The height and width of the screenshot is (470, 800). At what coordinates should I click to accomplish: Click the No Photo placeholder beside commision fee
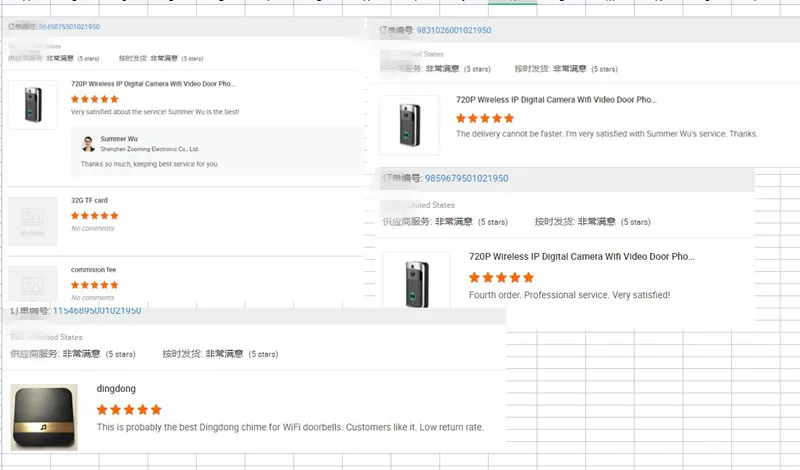point(33,283)
